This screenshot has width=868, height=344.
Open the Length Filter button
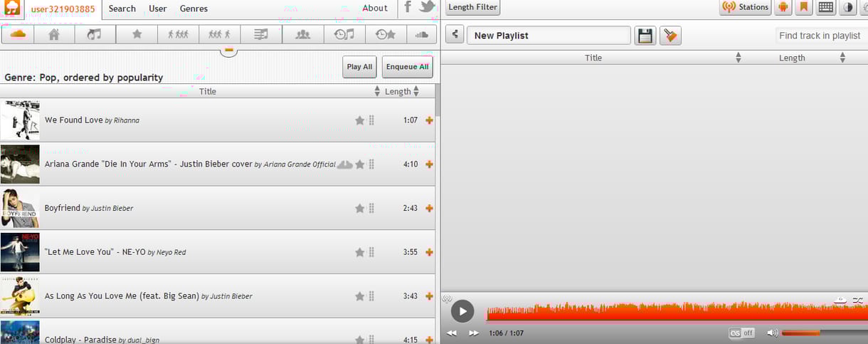tap(472, 7)
